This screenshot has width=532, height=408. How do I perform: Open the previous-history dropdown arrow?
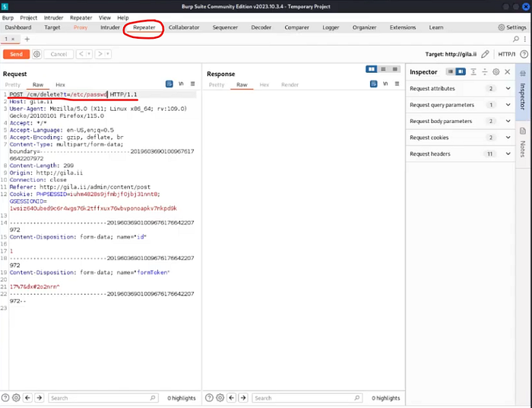[89, 54]
